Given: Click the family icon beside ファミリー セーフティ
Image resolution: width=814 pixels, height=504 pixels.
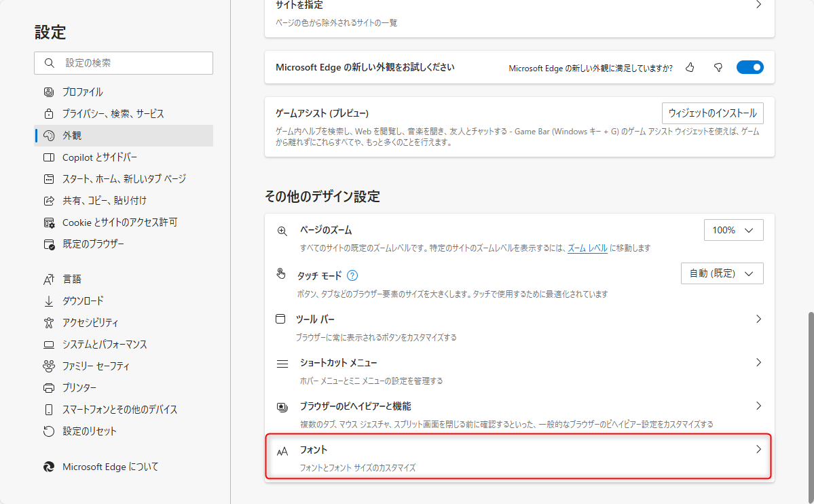Looking at the screenshot, I should pyautogui.click(x=49, y=366).
